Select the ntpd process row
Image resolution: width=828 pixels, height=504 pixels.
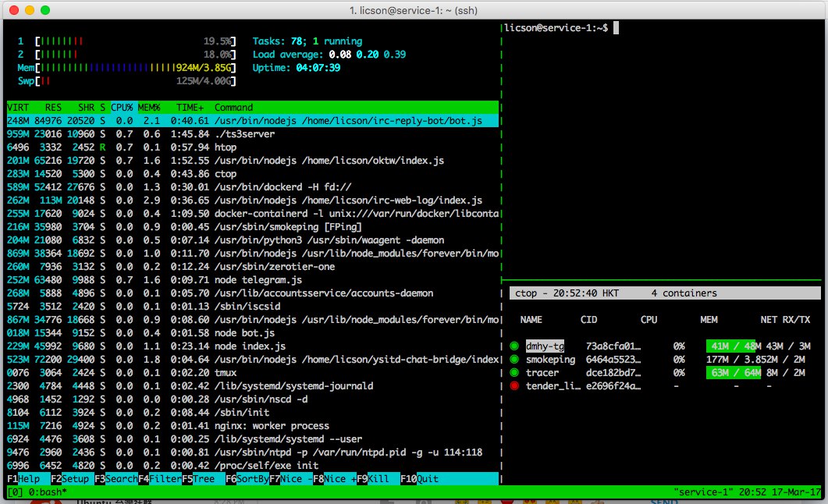252,453
